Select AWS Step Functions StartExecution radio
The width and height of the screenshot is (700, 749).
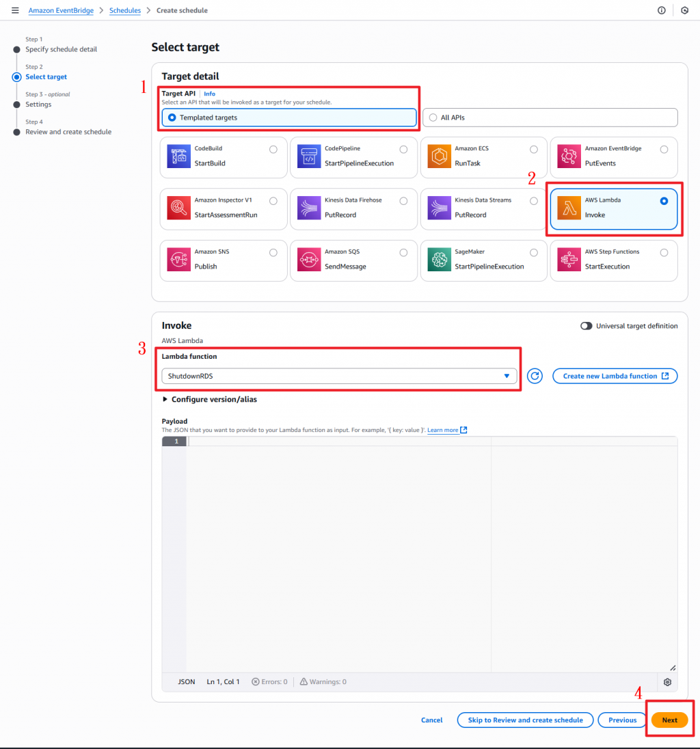click(664, 253)
